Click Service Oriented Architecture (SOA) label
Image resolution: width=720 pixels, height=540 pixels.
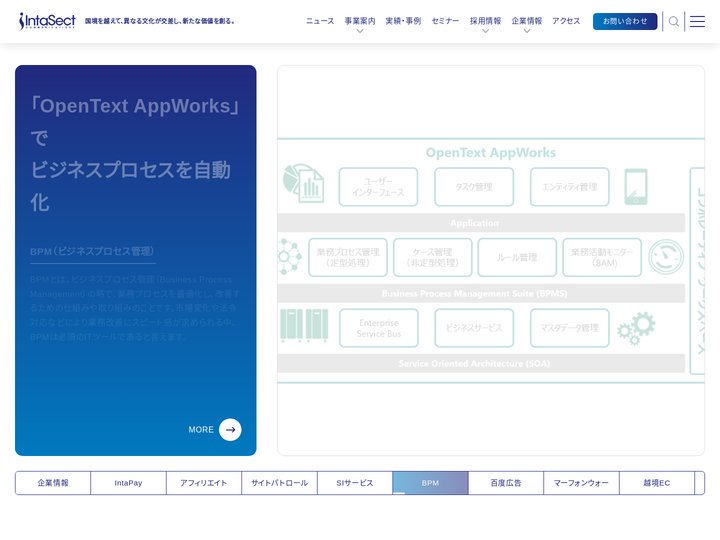pyautogui.click(x=474, y=363)
